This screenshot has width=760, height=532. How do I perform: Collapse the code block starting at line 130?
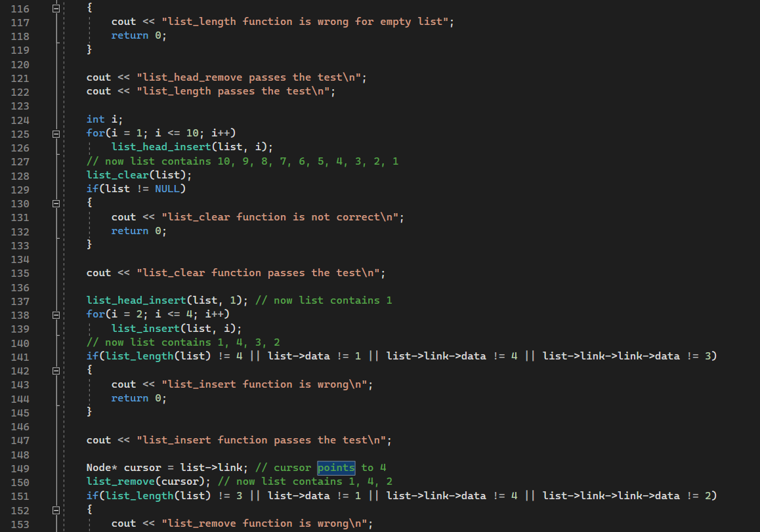56,203
